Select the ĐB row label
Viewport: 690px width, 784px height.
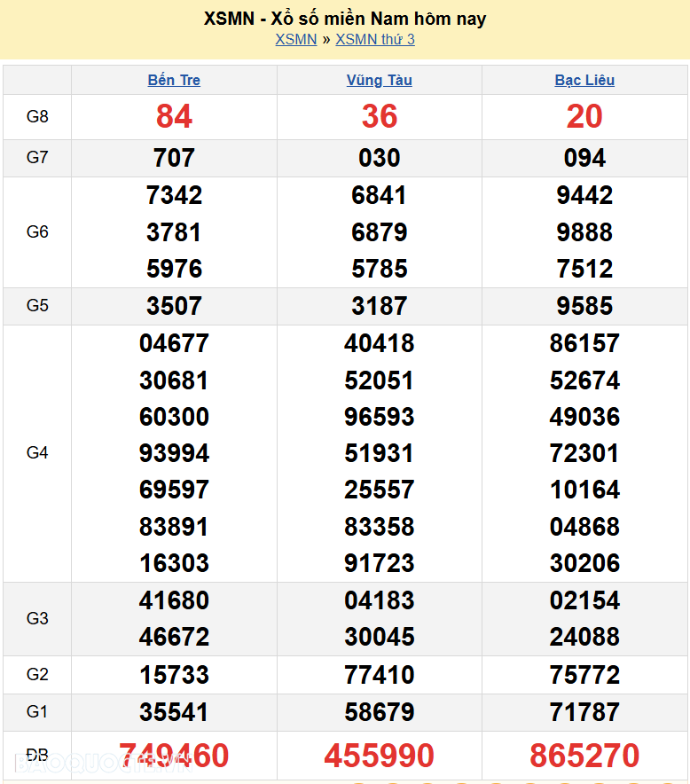coord(37,755)
